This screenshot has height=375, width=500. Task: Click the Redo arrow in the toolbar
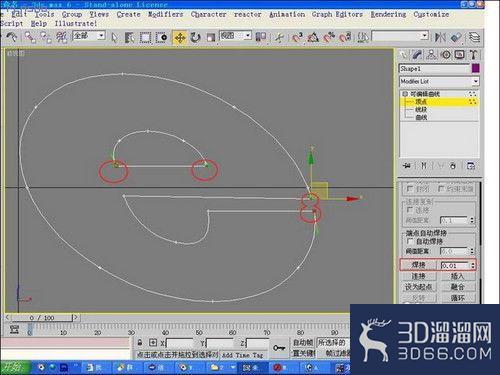pos(12,37)
